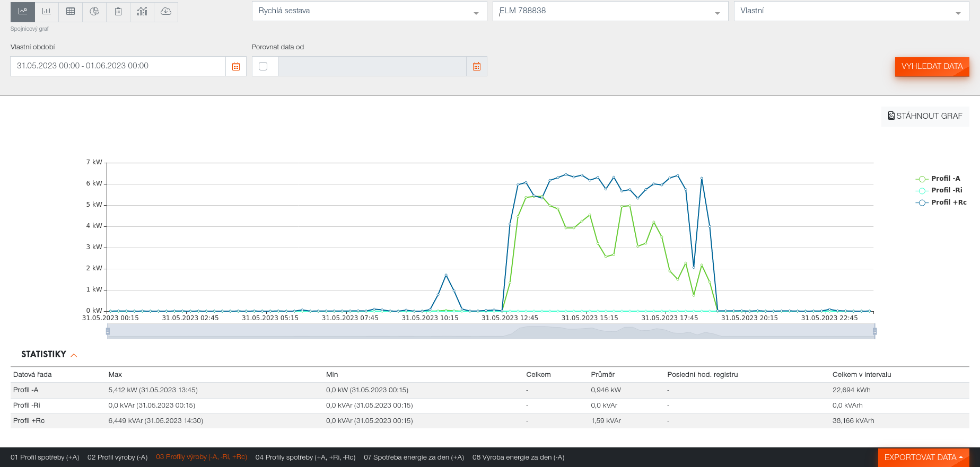Enable the Porovnat data od checkbox

tap(263, 66)
